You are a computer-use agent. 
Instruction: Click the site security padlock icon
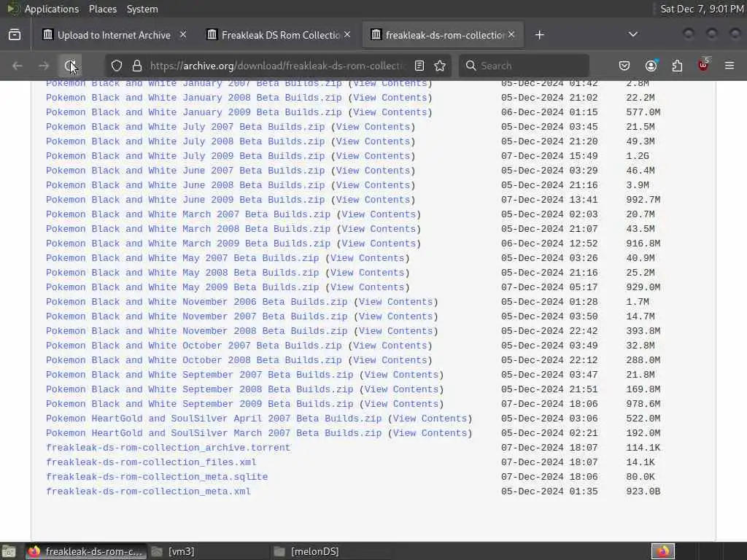[136, 66]
